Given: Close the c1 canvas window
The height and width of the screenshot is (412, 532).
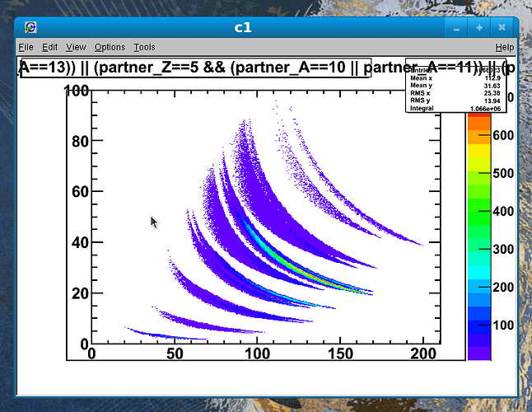Looking at the screenshot, I should point(502,28).
